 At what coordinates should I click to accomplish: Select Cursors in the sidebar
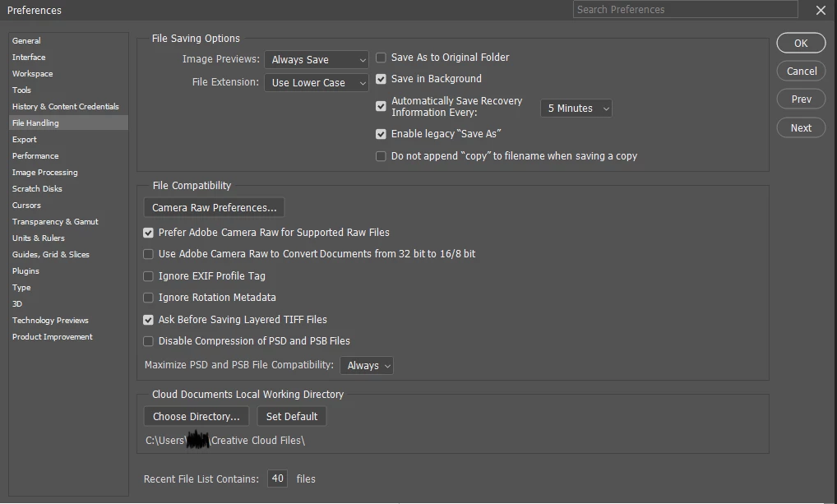[x=68, y=206]
